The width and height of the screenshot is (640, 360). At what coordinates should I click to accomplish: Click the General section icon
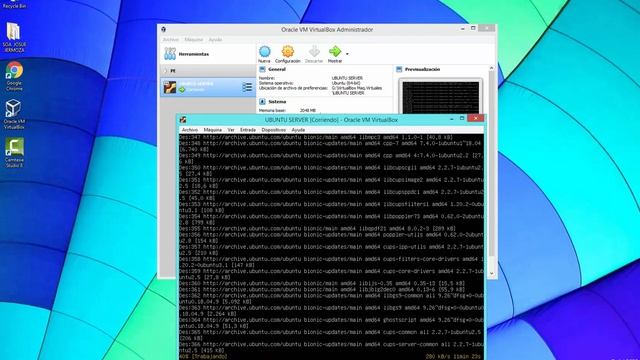[262, 69]
